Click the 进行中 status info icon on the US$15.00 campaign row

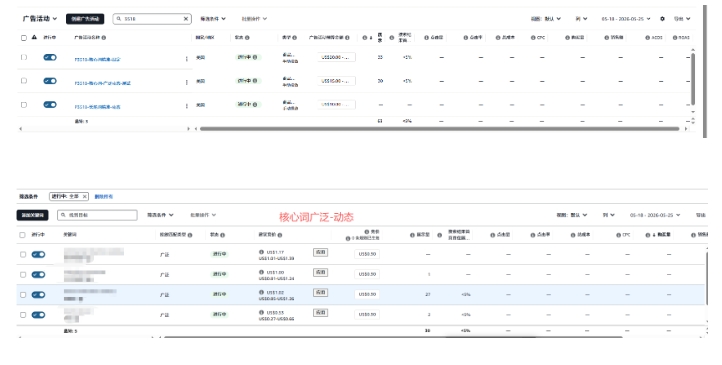click(255, 81)
